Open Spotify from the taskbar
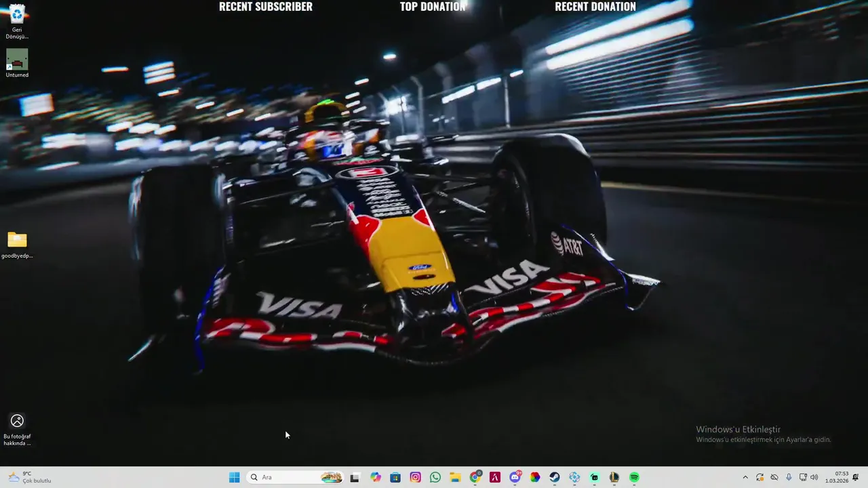The image size is (868, 488). point(634,477)
